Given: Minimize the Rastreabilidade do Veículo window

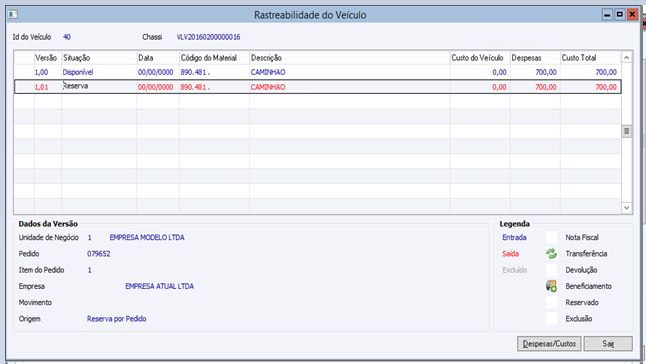Looking at the screenshot, I should tap(607, 15).
